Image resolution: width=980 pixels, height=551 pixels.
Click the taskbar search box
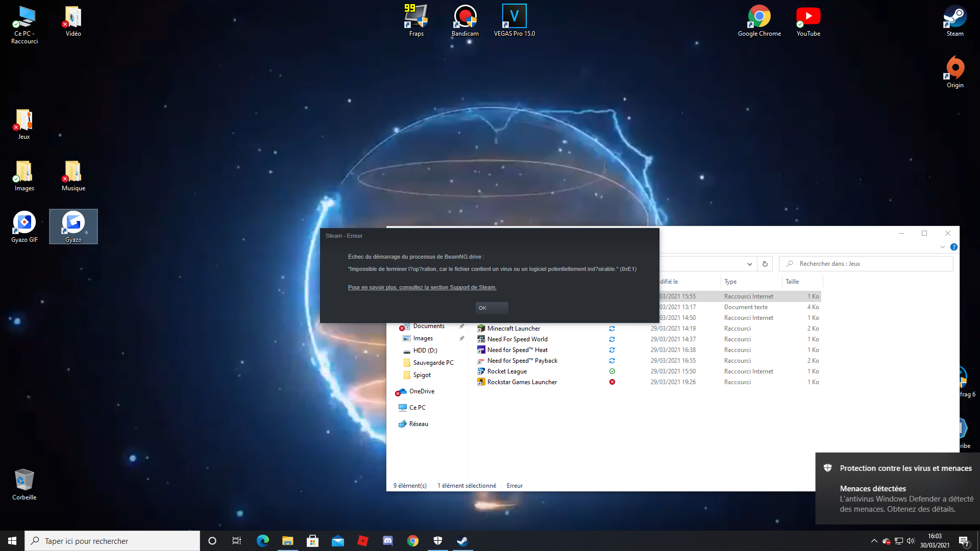[x=112, y=541]
